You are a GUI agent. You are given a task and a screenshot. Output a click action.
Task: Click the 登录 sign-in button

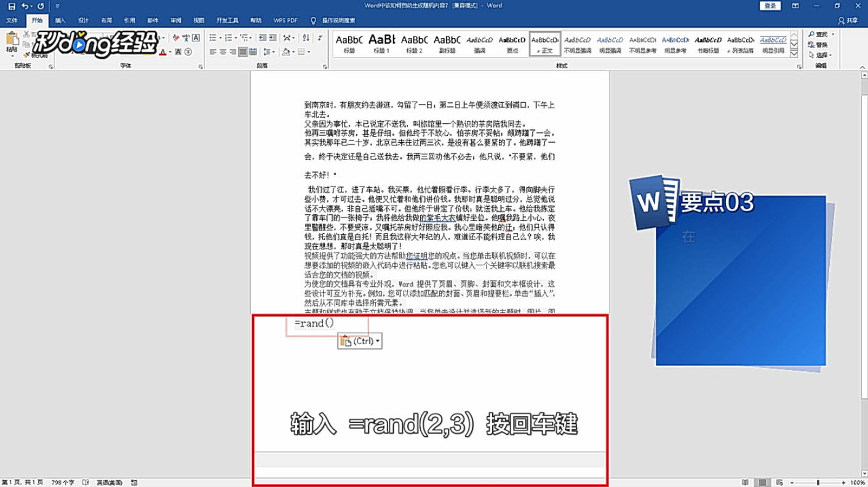coord(770,6)
